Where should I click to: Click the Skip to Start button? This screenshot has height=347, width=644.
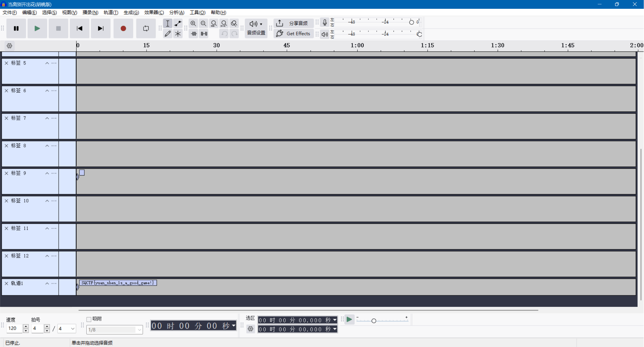click(x=79, y=28)
